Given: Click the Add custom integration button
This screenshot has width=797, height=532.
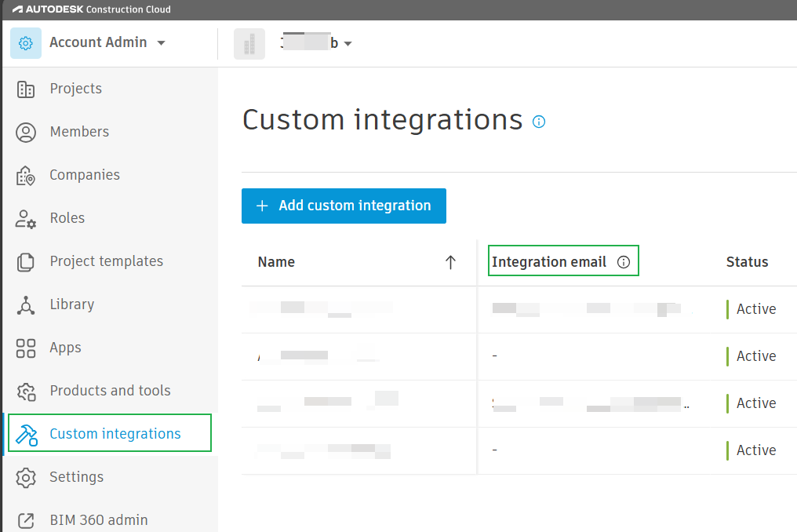Looking at the screenshot, I should pos(344,206).
